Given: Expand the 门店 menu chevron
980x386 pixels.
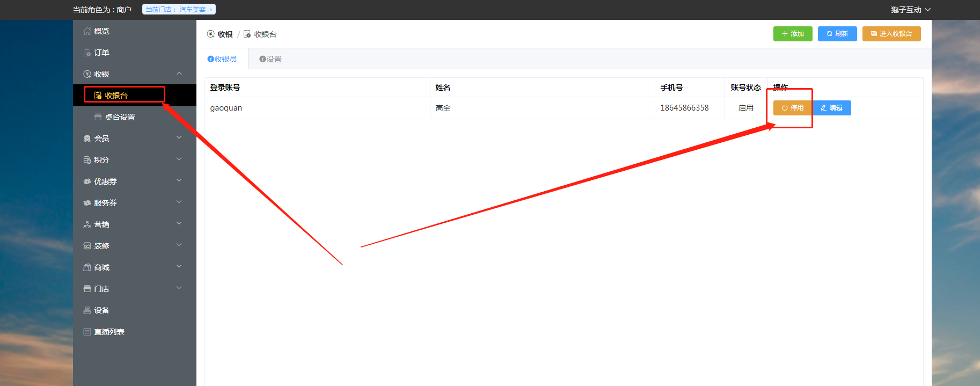Looking at the screenshot, I should click(x=179, y=288).
